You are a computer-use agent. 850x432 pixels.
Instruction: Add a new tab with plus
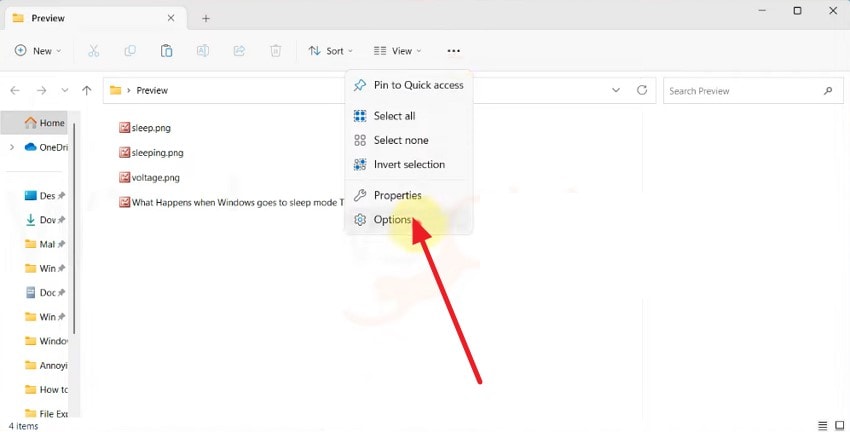[206, 18]
